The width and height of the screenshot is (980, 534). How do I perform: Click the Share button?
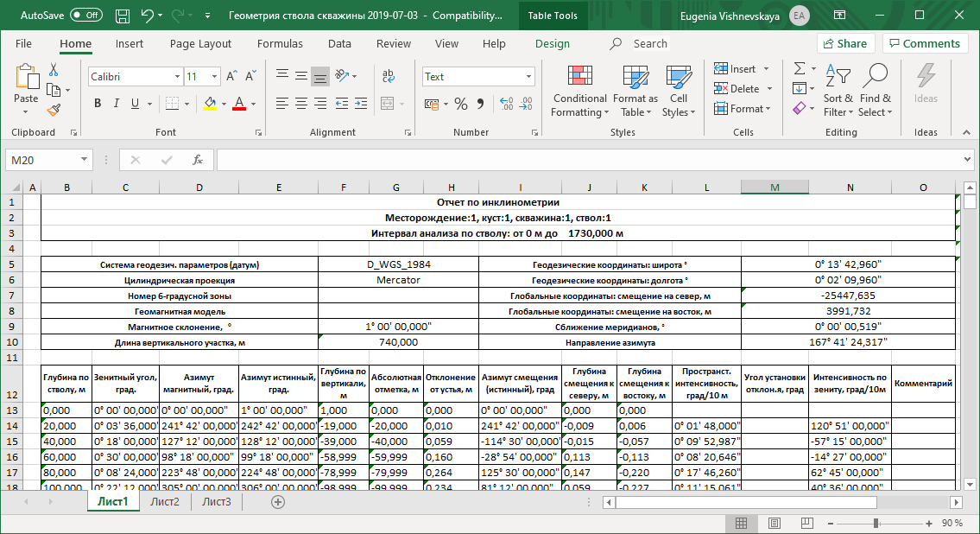pyautogui.click(x=845, y=43)
